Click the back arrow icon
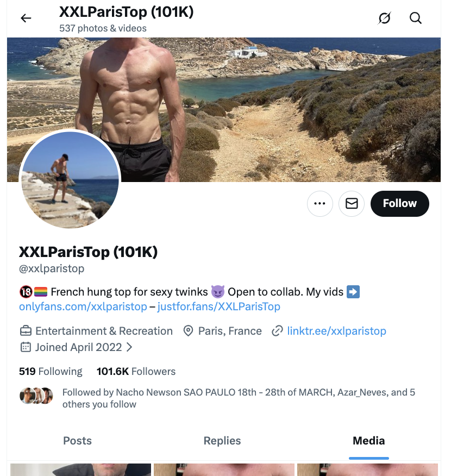The image size is (451, 476). [x=26, y=18]
